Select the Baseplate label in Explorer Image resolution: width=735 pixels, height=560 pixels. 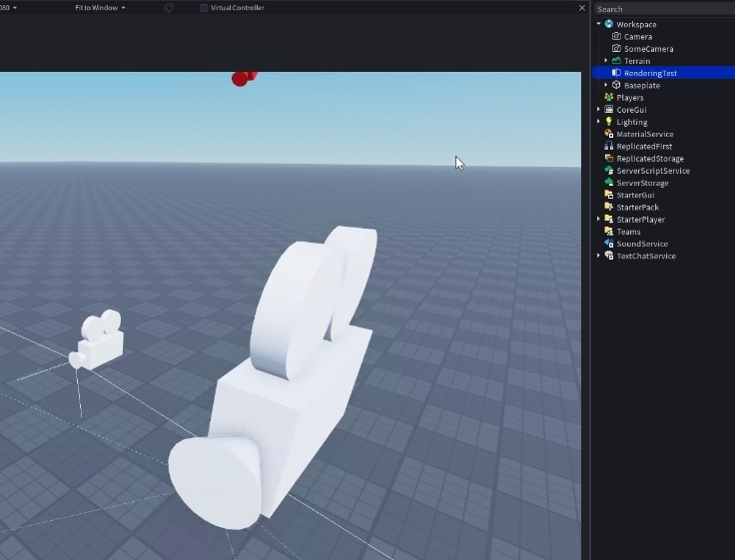click(x=642, y=85)
